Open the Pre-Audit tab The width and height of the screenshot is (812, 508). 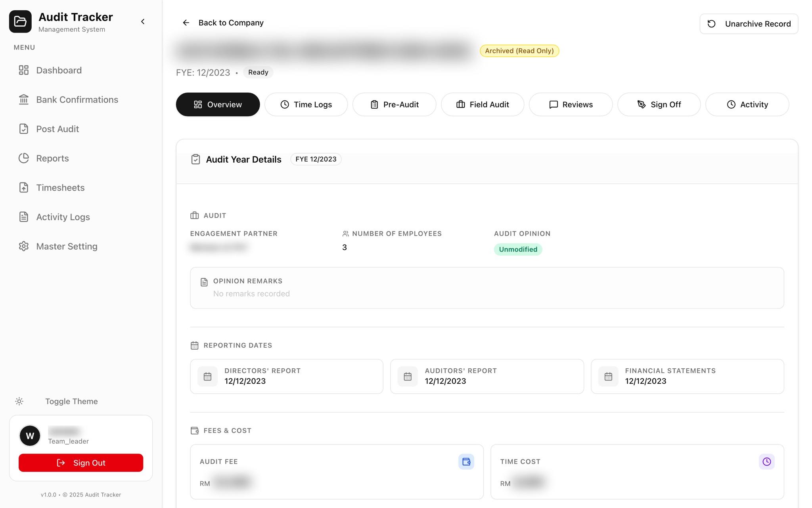coord(394,104)
